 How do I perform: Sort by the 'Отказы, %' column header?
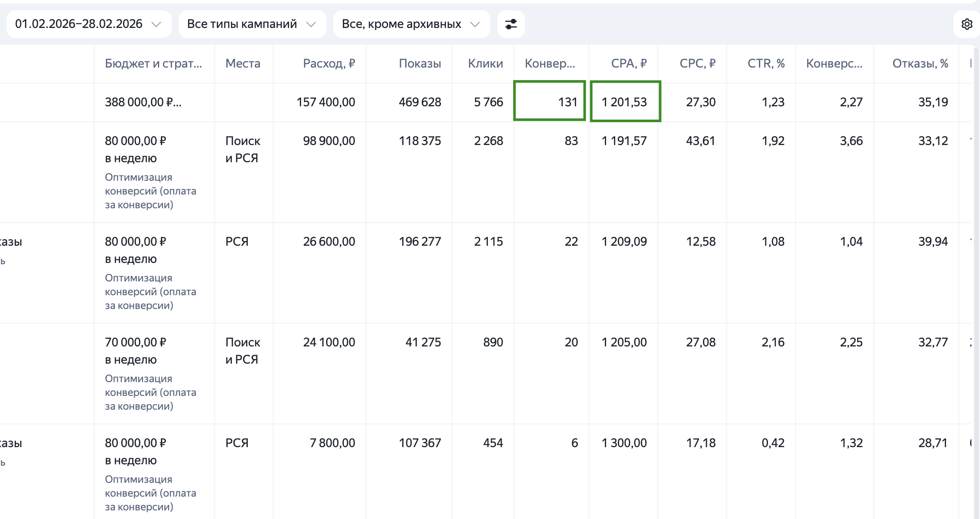920,64
